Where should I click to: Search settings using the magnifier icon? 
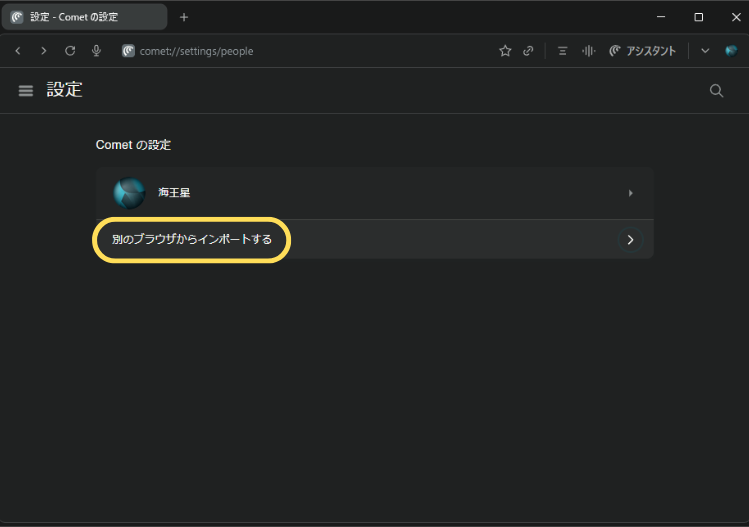716,90
